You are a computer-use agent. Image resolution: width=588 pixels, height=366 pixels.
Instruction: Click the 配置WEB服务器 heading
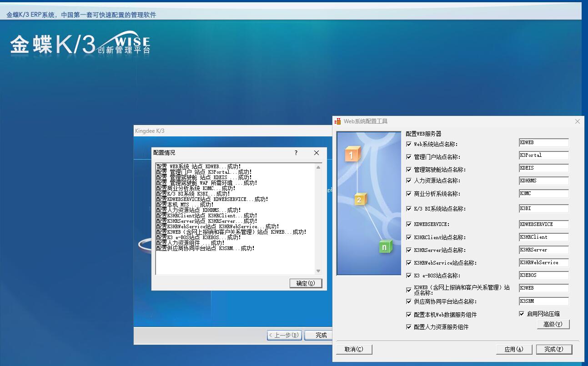(423, 134)
